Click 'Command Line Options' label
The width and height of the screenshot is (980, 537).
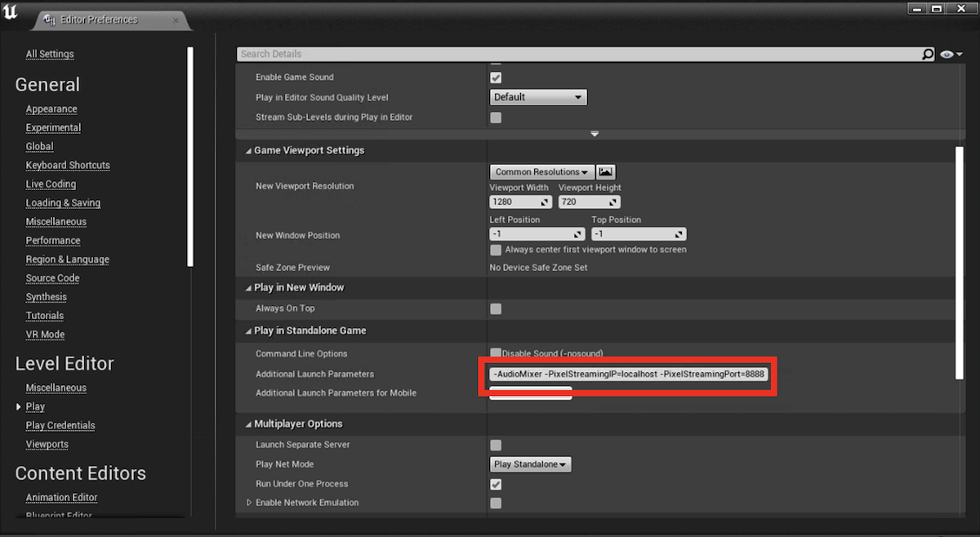point(301,353)
